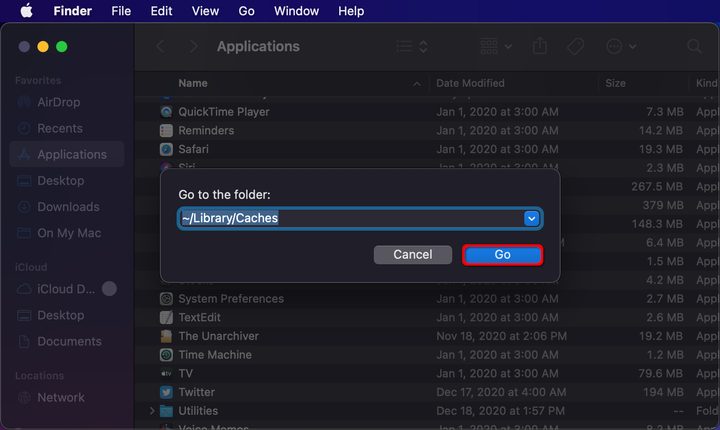Select Network in sidebar
This screenshot has height=430, width=720.
[x=67, y=397]
